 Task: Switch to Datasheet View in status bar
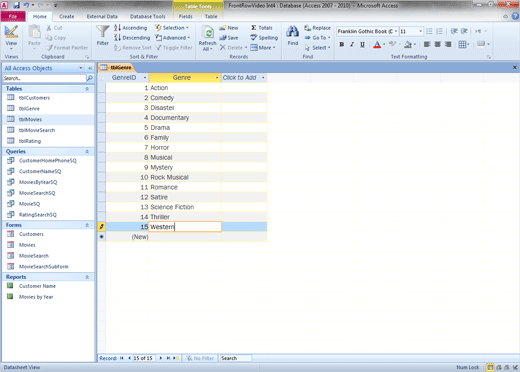(490, 367)
